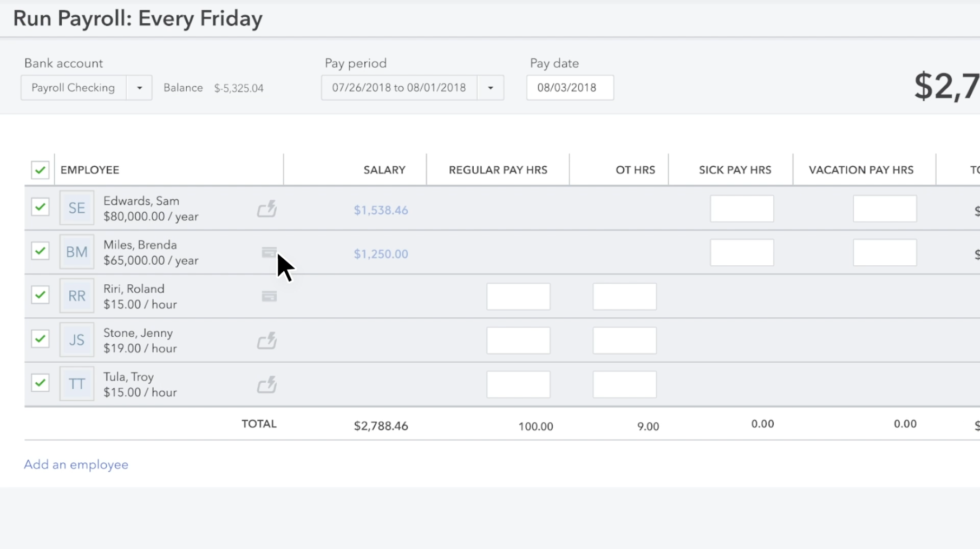This screenshot has height=549, width=980.
Task: Uncheck Roland Riri's payroll checkbox
Action: pos(40,295)
